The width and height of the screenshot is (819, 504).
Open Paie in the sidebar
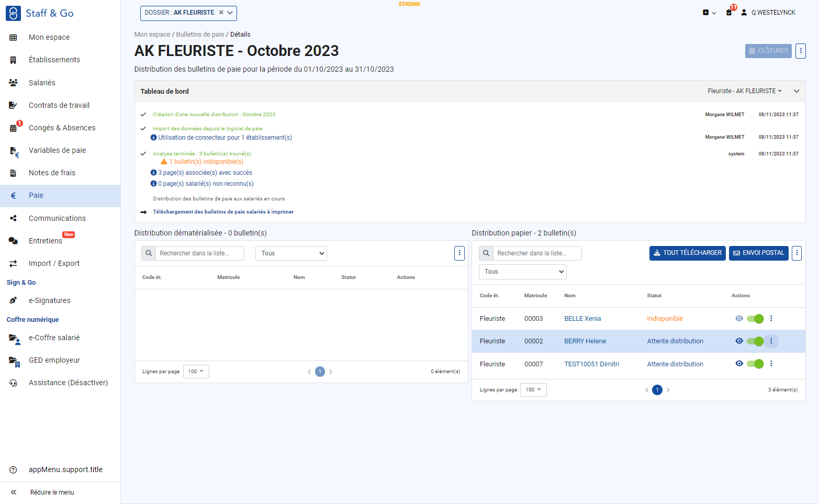(60, 196)
